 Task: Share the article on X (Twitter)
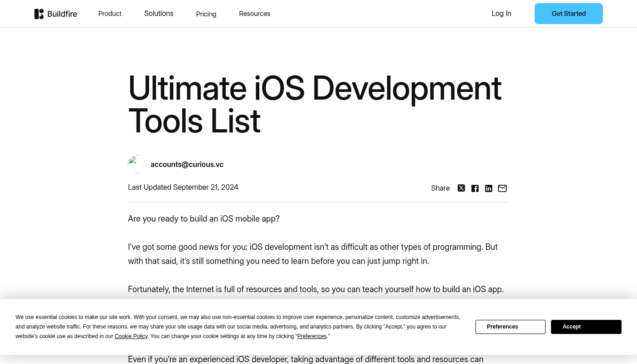pos(461,188)
